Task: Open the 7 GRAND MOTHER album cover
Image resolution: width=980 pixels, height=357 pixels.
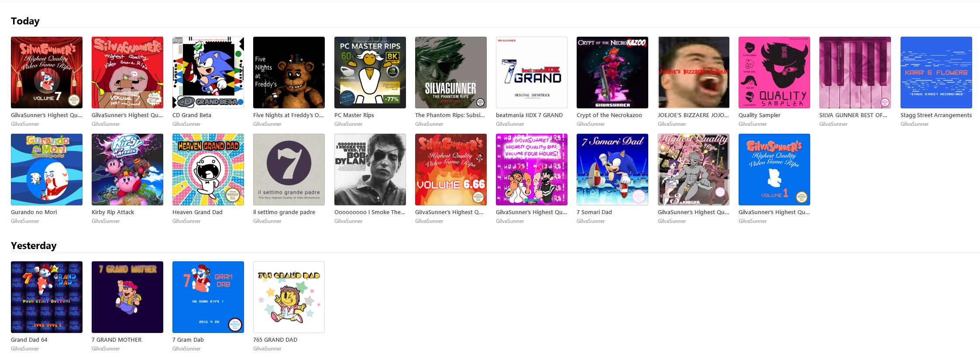Action: pos(127,297)
